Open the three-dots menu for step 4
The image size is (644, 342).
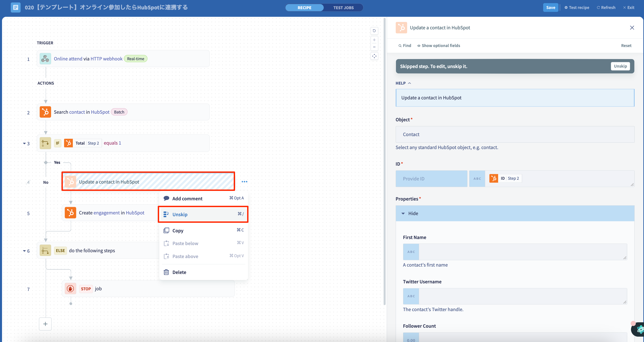tap(244, 182)
